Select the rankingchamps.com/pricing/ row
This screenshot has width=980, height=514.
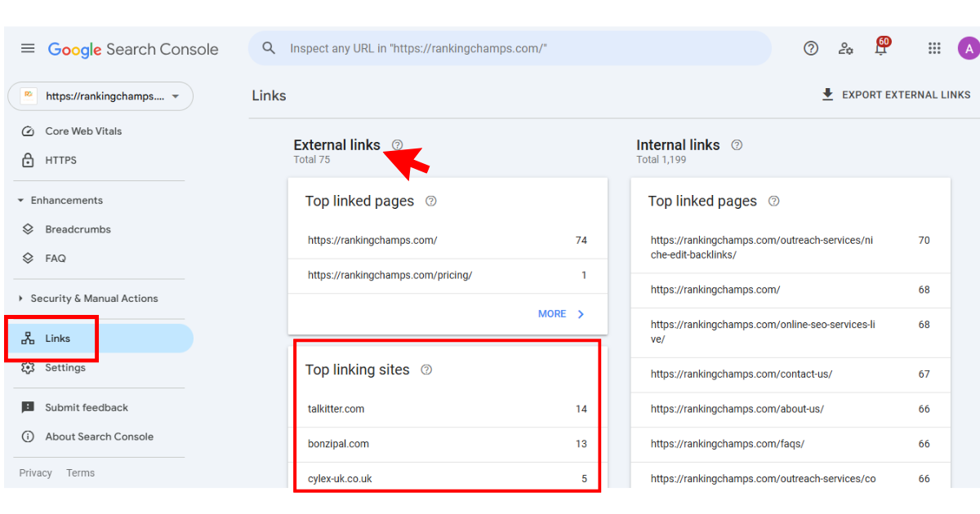(448, 276)
